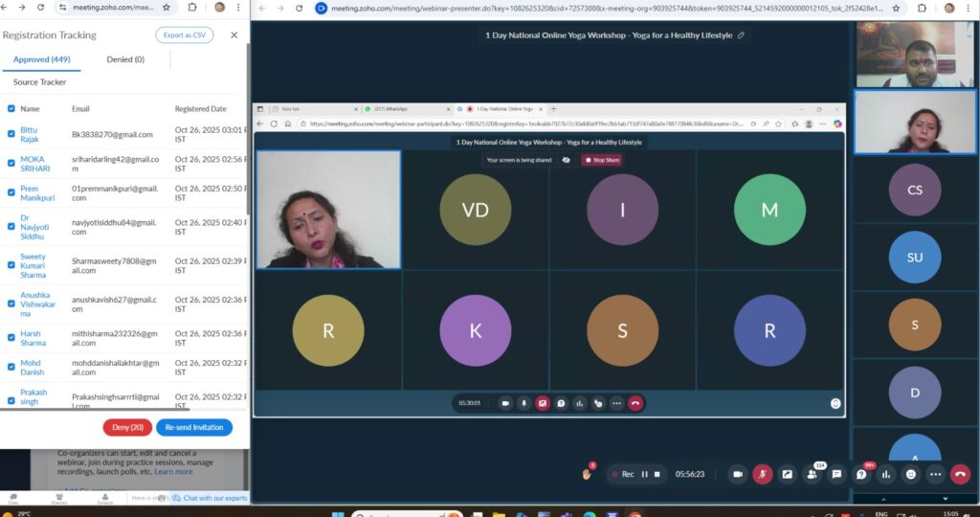
Task: Click the raised hand icon
Action: pos(587,474)
